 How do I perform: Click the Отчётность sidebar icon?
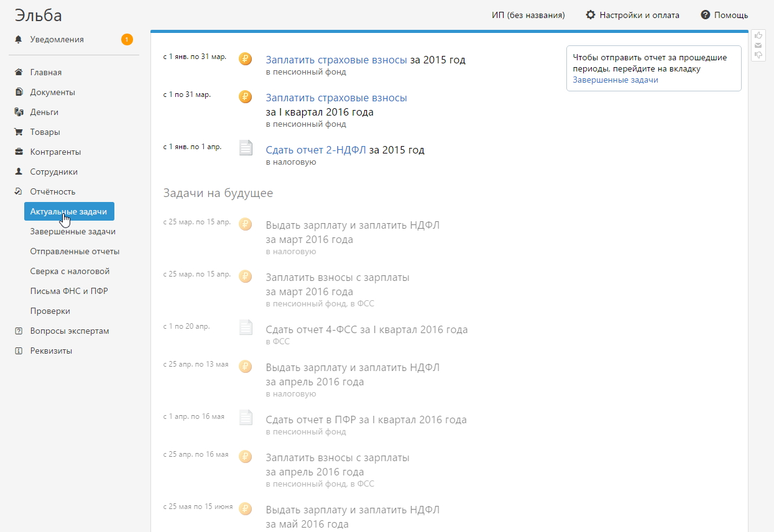pyautogui.click(x=18, y=191)
